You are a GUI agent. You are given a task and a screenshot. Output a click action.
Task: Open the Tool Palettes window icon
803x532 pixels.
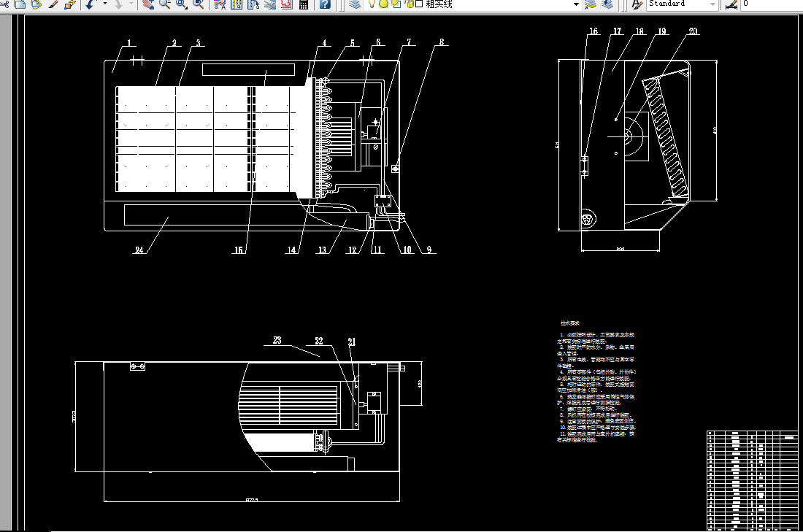[x=253, y=4]
